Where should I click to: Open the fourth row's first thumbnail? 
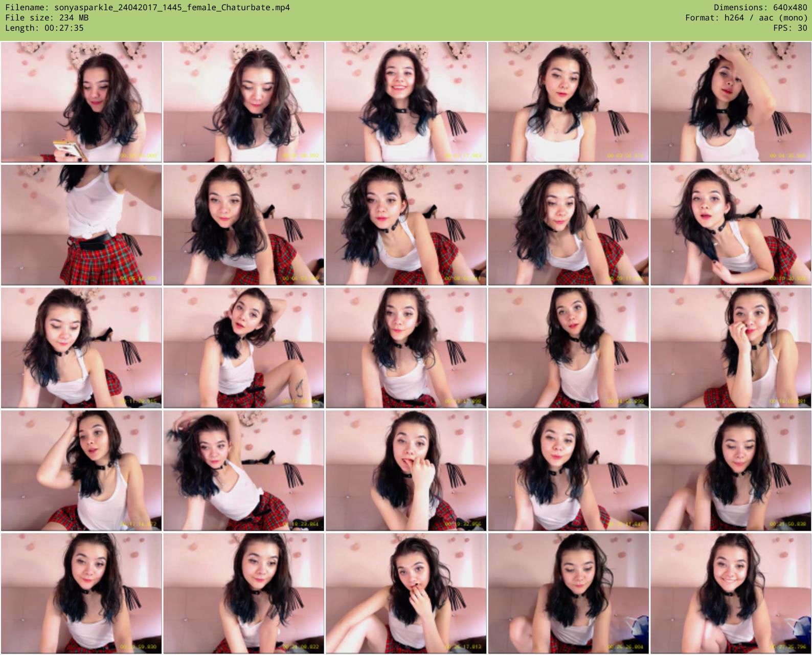[x=81, y=471]
